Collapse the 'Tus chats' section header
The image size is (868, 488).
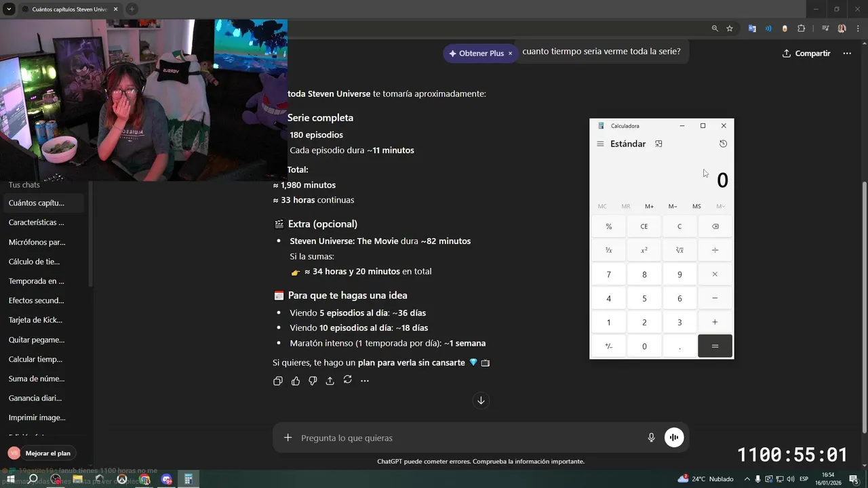[x=24, y=184]
